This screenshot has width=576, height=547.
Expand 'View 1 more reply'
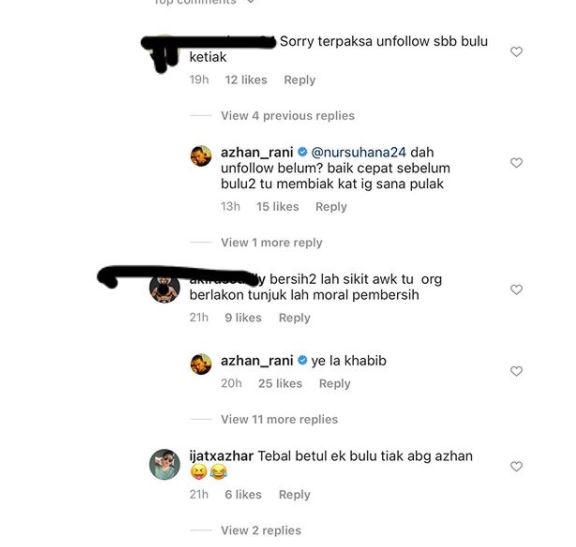[271, 242]
